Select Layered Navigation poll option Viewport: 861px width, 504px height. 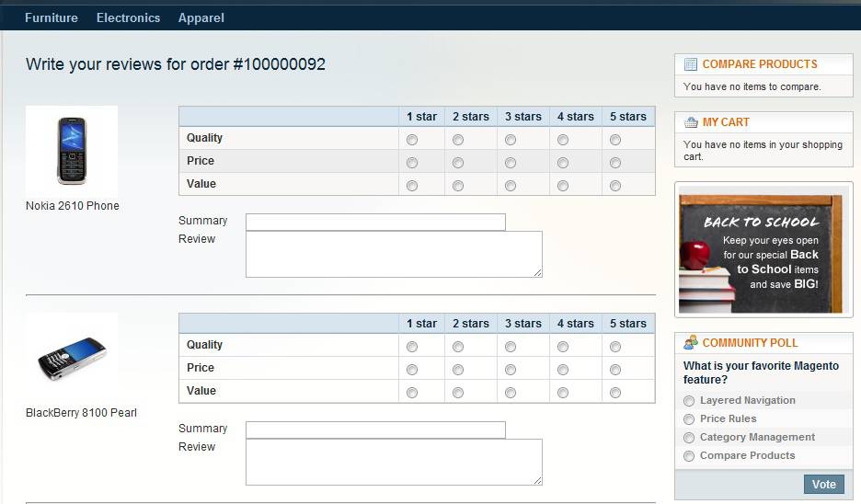click(689, 401)
